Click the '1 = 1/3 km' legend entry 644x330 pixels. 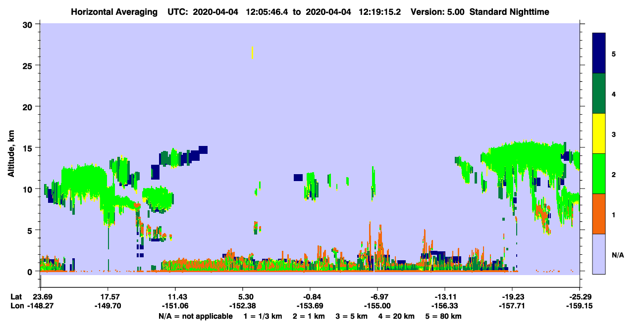(264, 316)
